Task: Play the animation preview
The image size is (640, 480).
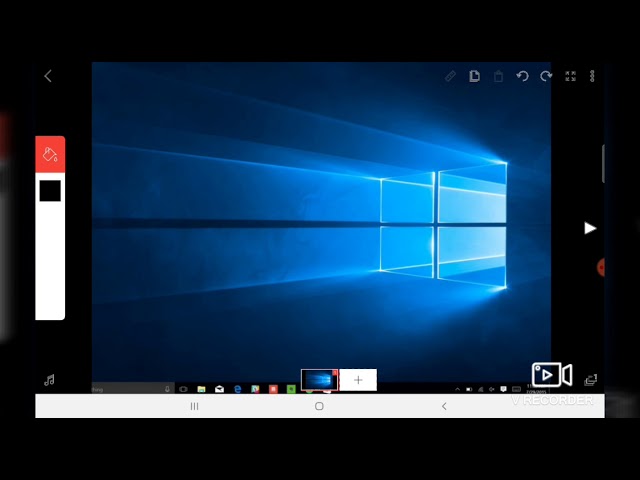Action: pos(590,228)
